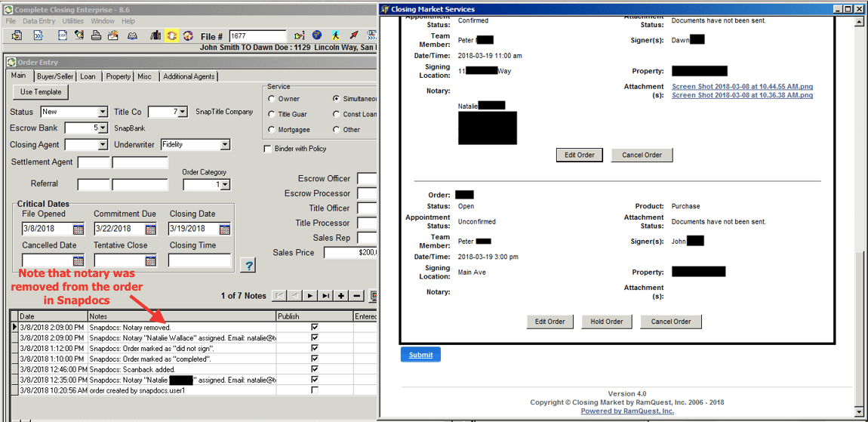868x422 pixels.
Task: Delete note with the minus button
Action: click(356, 296)
